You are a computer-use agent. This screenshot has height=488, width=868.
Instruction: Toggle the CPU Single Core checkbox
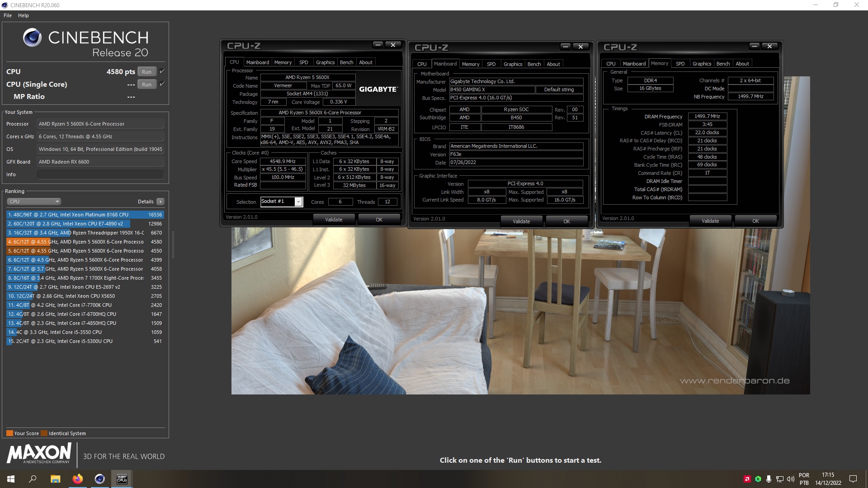[162, 84]
